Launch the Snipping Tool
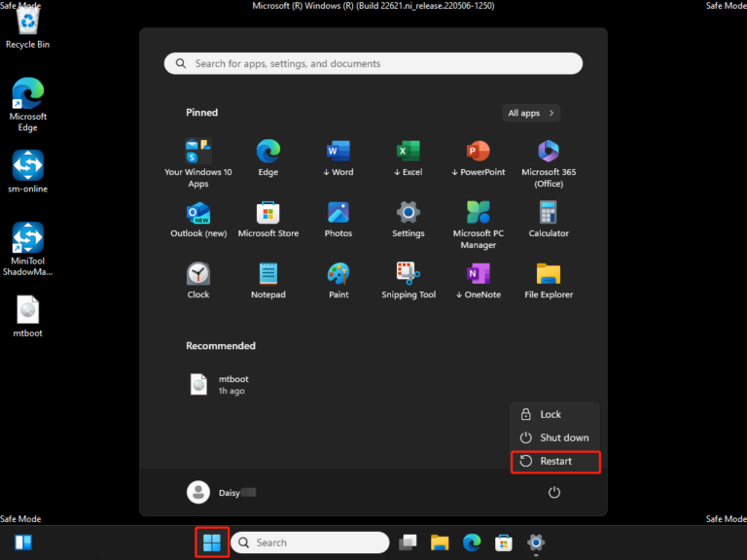This screenshot has width=747, height=560. pyautogui.click(x=409, y=280)
